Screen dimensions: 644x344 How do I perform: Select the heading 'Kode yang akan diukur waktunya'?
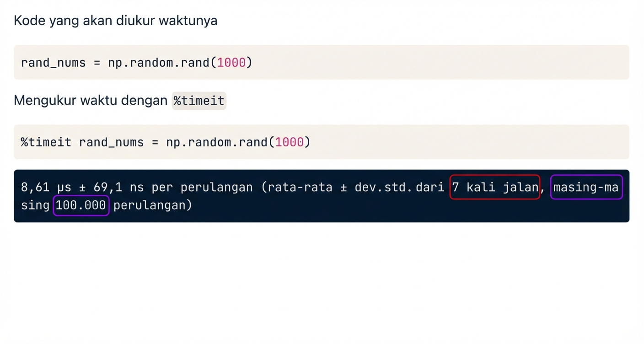click(x=115, y=20)
